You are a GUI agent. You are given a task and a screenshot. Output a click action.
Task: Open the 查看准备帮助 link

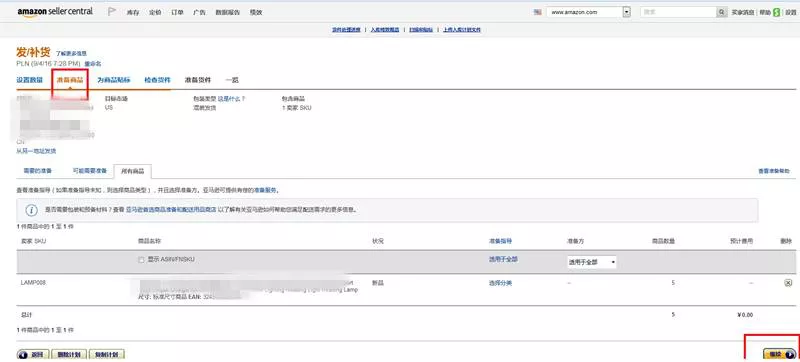pyautogui.click(x=774, y=171)
